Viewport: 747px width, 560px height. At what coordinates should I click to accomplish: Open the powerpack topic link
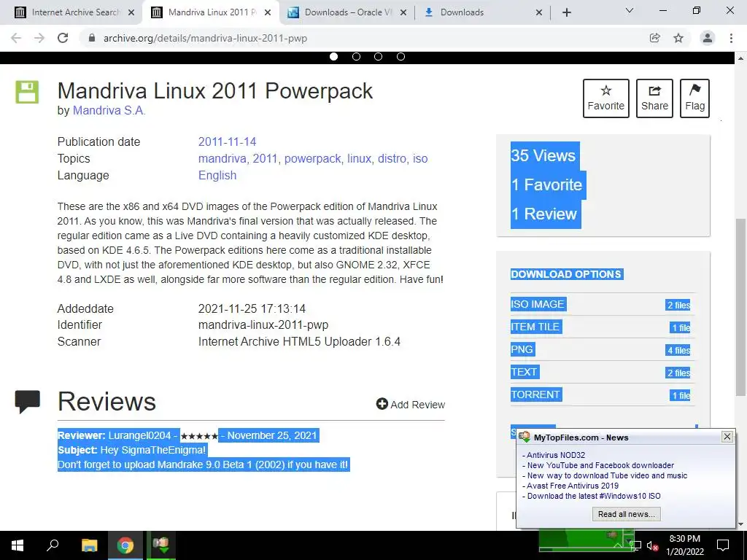click(312, 158)
